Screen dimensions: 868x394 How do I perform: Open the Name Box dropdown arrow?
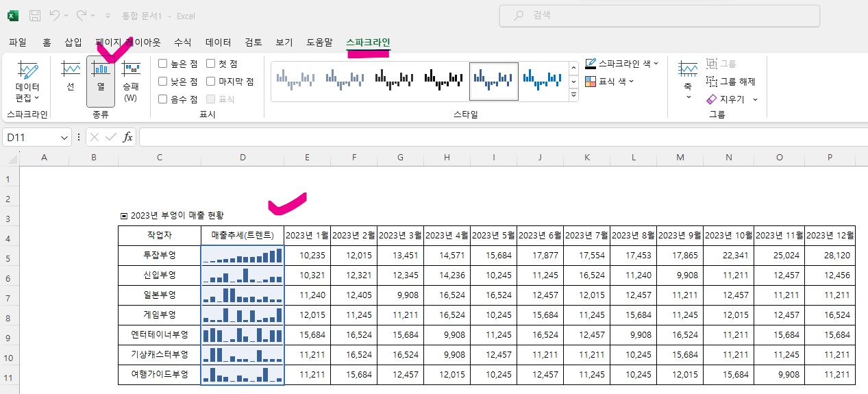64,137
